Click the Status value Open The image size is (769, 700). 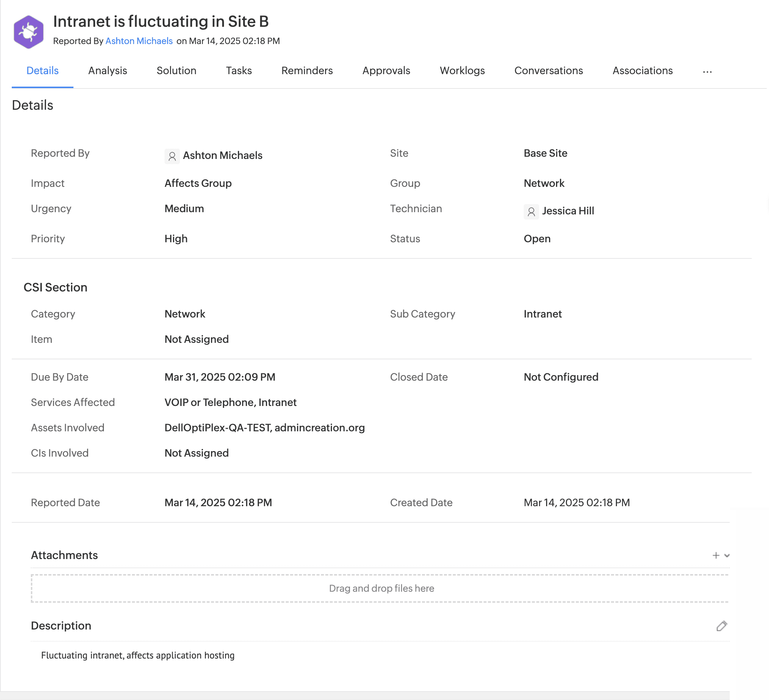click(x=537, y=239)
